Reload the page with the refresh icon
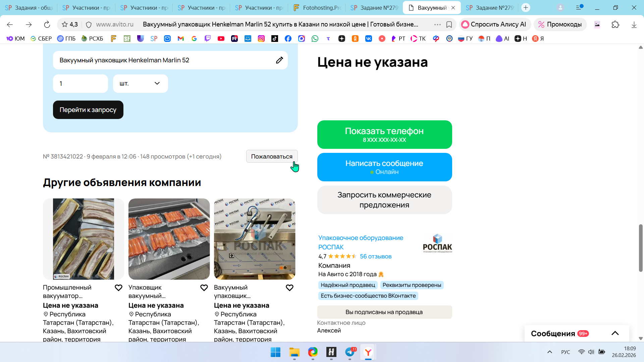644x362 pixels. tap(47, 24)
